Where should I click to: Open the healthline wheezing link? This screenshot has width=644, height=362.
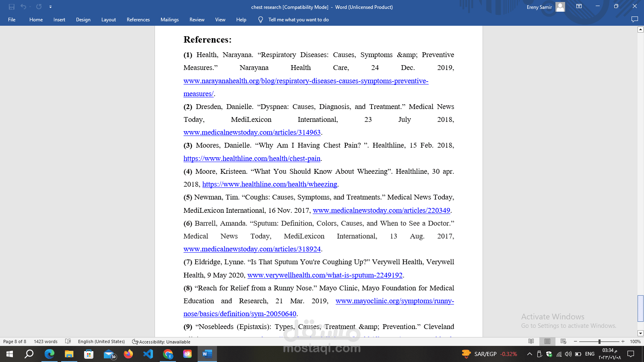tap(270, 184)
